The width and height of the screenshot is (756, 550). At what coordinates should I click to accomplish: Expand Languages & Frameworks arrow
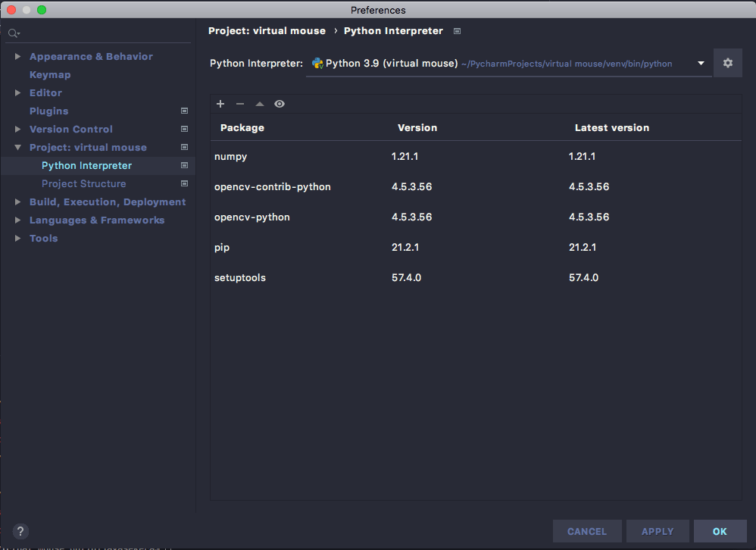point(18,220)
